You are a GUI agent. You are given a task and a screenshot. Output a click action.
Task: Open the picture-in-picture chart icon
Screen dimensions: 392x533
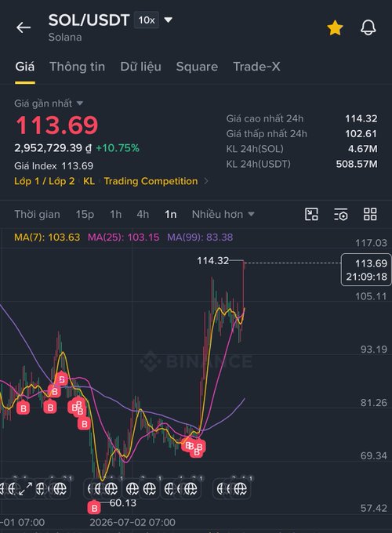(311, 215)
